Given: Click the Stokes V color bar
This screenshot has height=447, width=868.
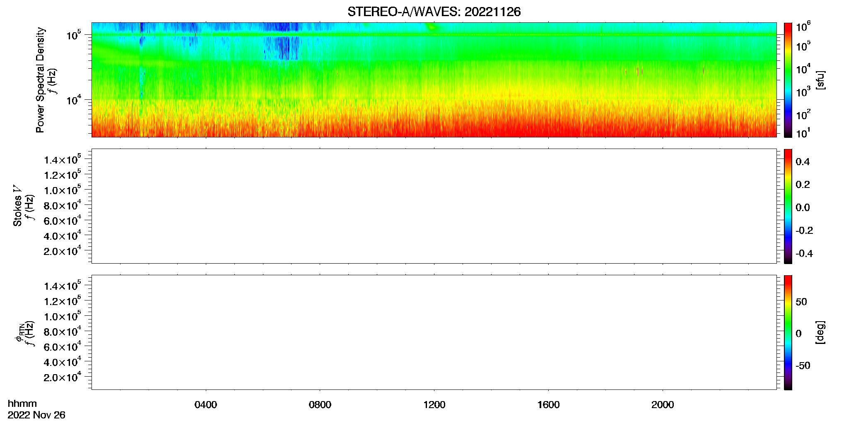Looking at the screenshot, I should [788, 206].
